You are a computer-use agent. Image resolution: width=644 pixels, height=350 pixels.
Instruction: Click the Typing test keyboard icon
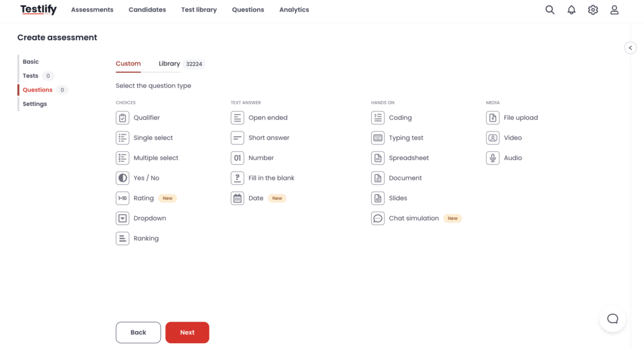point(378,138)
